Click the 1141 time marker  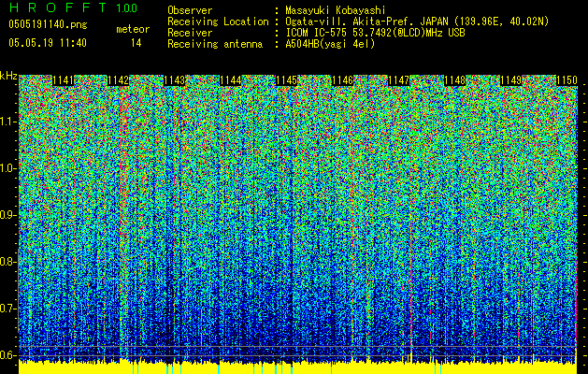63,80
